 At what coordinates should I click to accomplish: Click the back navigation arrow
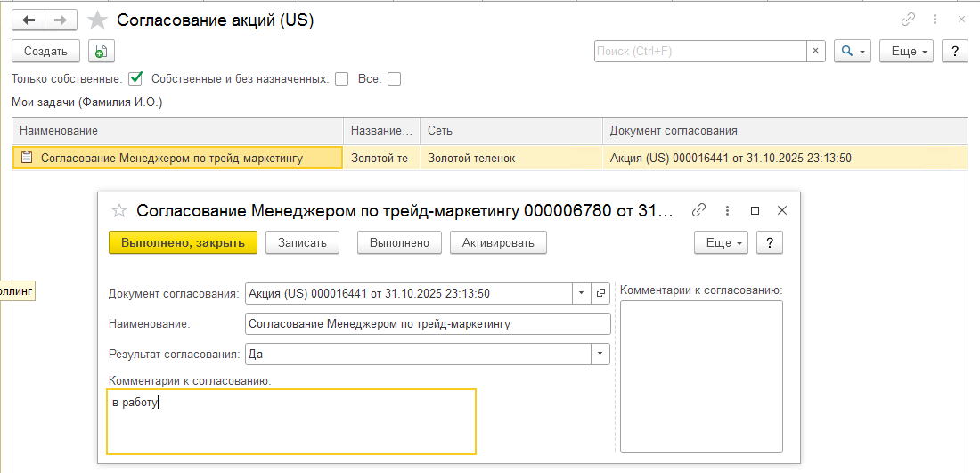pyautogui.click(x=29, y=20)
